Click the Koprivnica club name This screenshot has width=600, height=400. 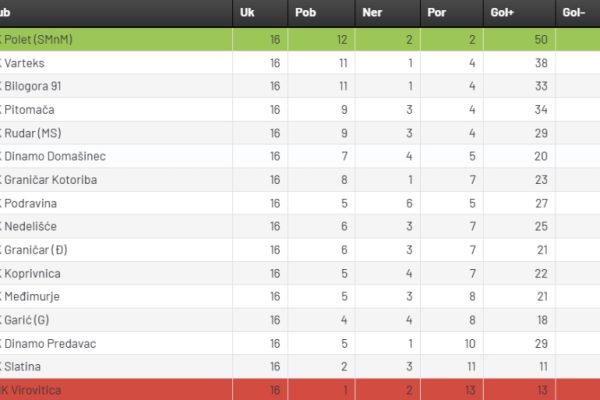tap(32, 274)
